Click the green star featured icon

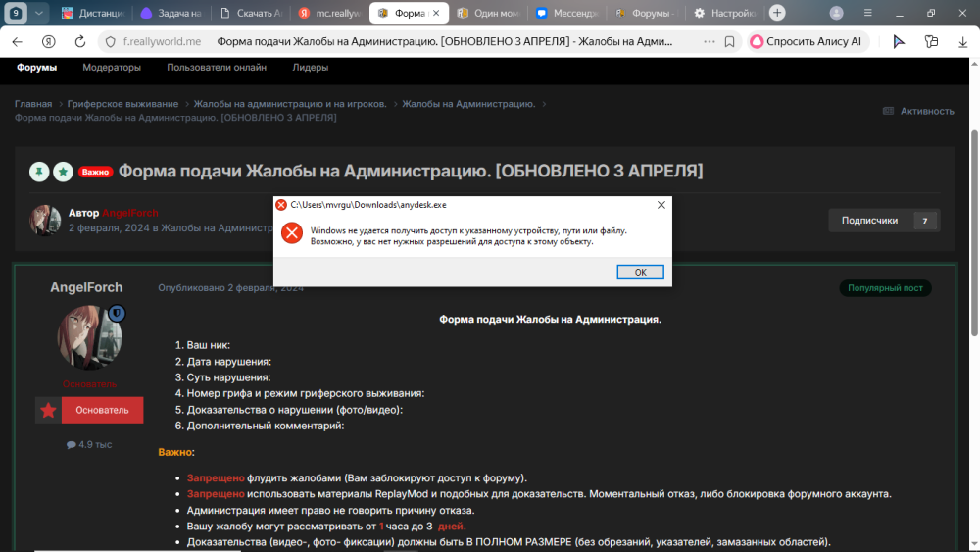click(63, 172)
